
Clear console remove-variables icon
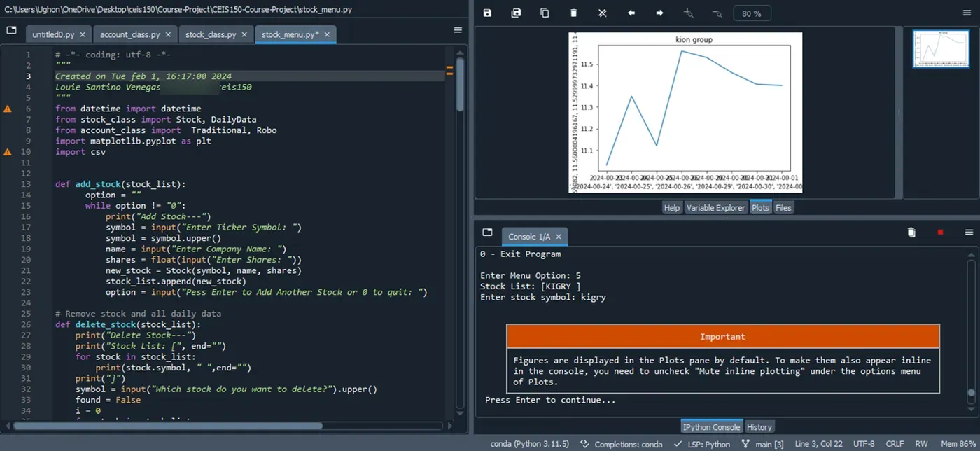(911, 233)
